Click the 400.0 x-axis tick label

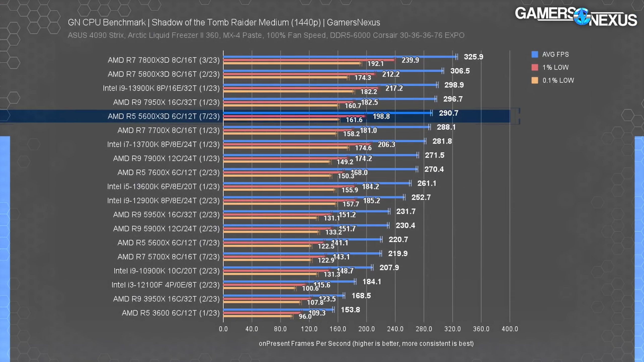tap(510, 329)
